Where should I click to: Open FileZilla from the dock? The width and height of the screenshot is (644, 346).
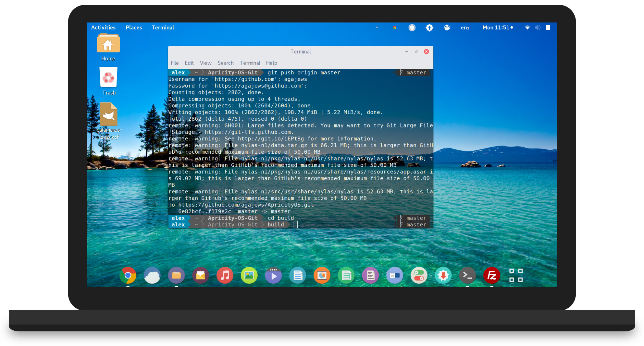491,275
